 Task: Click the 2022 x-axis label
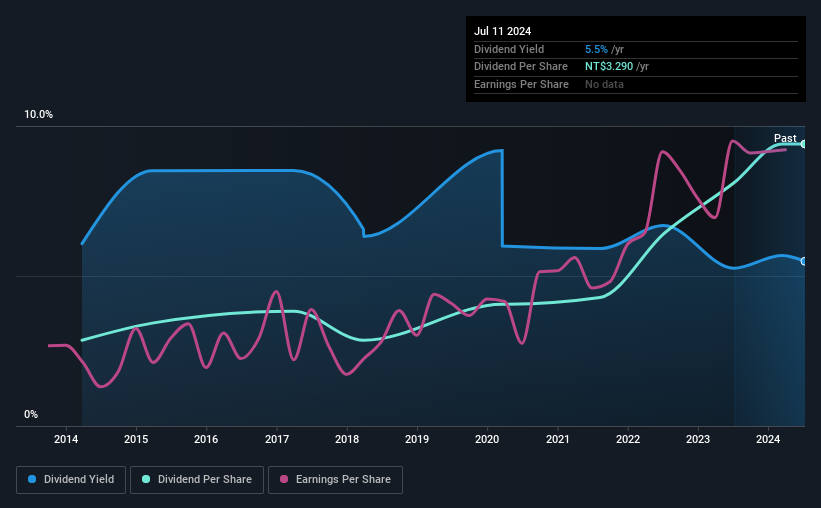[628, 439]
